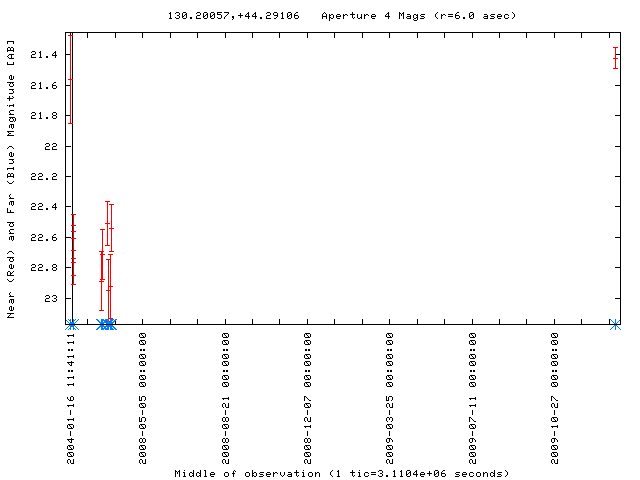Click the y-axis label 21.6

(44, 86)
